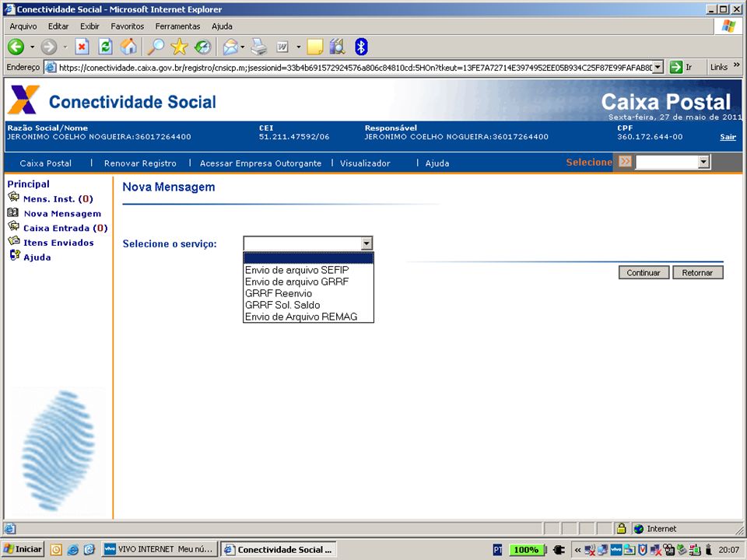Viewport: 747px width, 560px height.
Task: Open the Favoritos menu
Action: (x=127, y=26)
